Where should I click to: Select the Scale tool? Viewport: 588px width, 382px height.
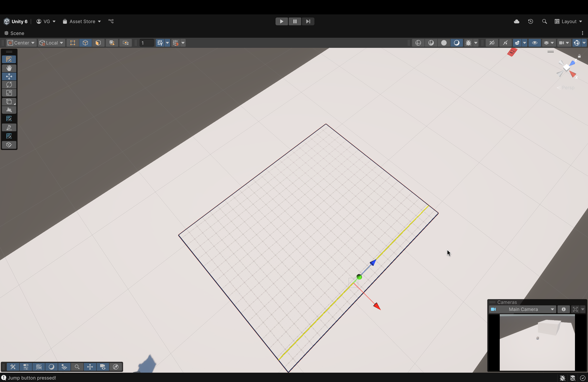[9, 93]
